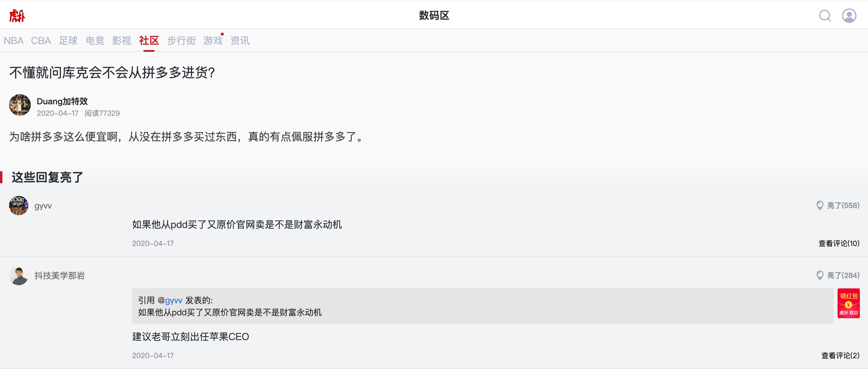The width and height of the screenshot is (868, 369).
Task: Open the user profile icon
Action: 849,15
